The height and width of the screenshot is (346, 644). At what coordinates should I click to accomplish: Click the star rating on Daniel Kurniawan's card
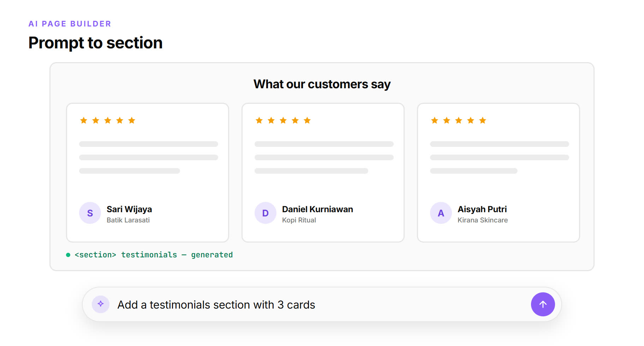click(x=283, y=120)
